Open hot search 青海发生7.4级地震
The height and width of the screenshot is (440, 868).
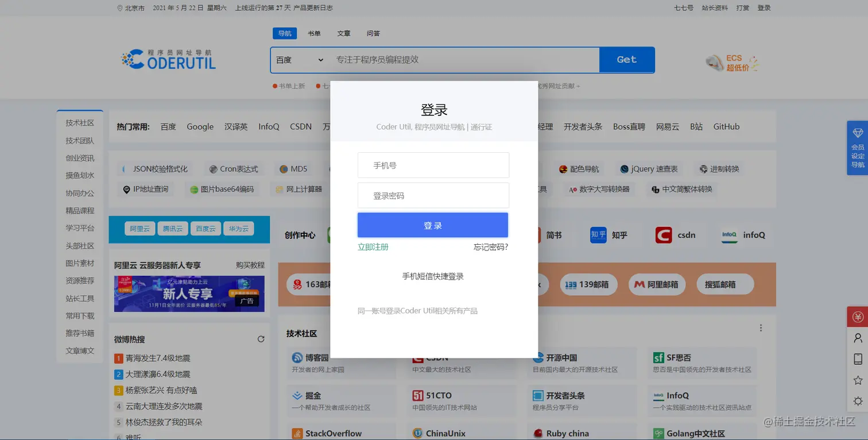(158, 358)
